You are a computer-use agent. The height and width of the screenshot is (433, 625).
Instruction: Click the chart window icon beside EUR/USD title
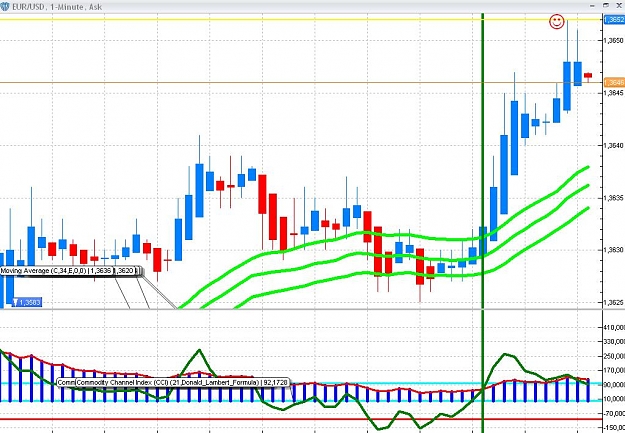tap(4, 6)
